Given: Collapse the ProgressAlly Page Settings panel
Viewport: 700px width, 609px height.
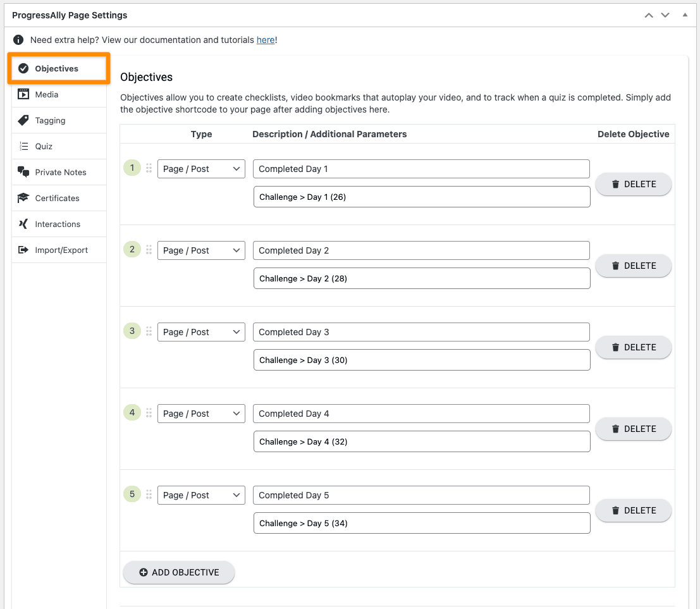Looking at the screenshot, I should pyautogui.click(x=686, y=15).
